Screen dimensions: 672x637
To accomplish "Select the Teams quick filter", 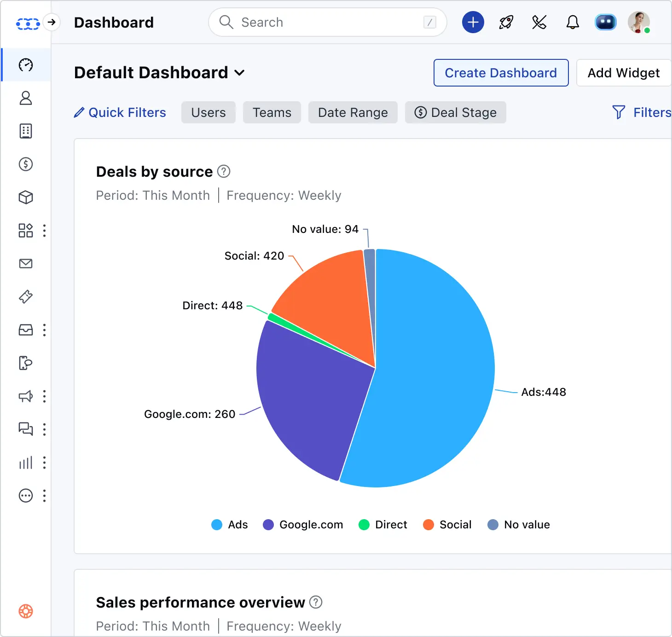I will point(272,112).
